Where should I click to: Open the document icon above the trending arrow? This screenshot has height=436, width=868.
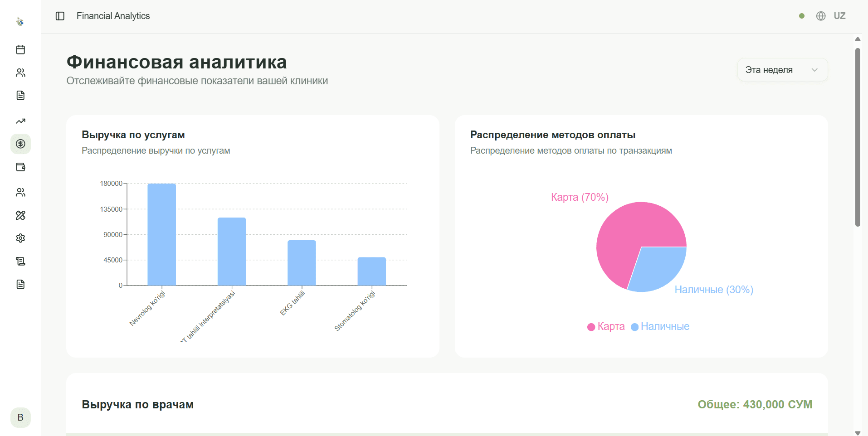[x=20, y=95]
